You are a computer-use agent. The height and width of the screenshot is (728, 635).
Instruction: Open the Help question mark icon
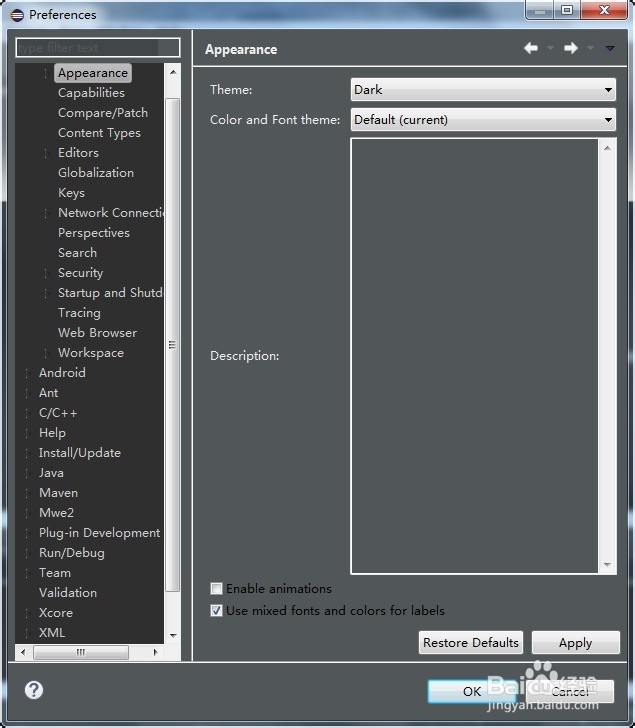34,690
